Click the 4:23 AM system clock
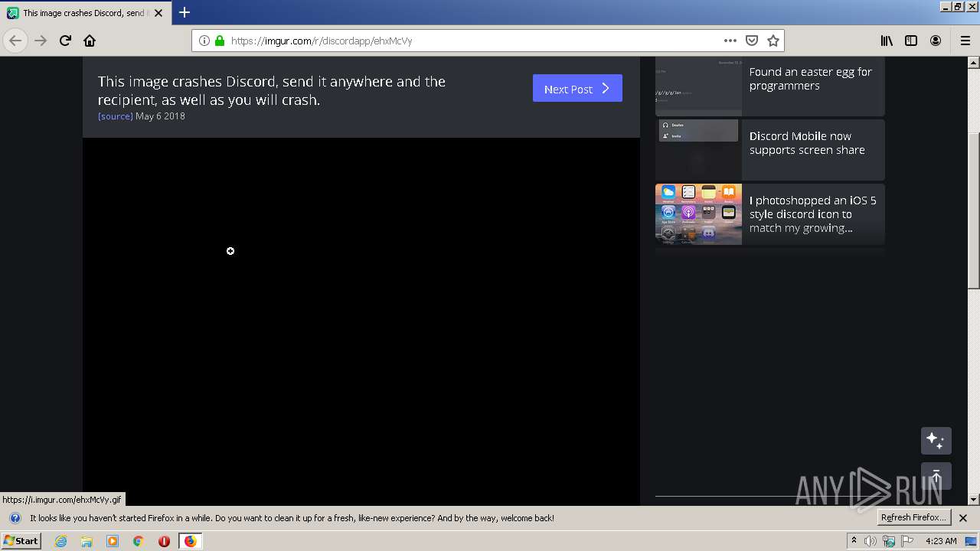Viewport: 980px width, 551px height. pos(941,541)
